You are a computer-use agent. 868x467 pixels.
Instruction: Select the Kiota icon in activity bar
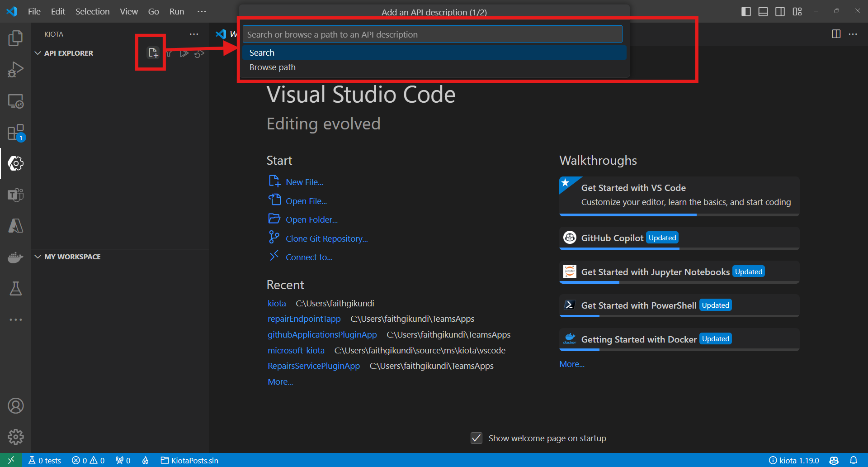15,163
